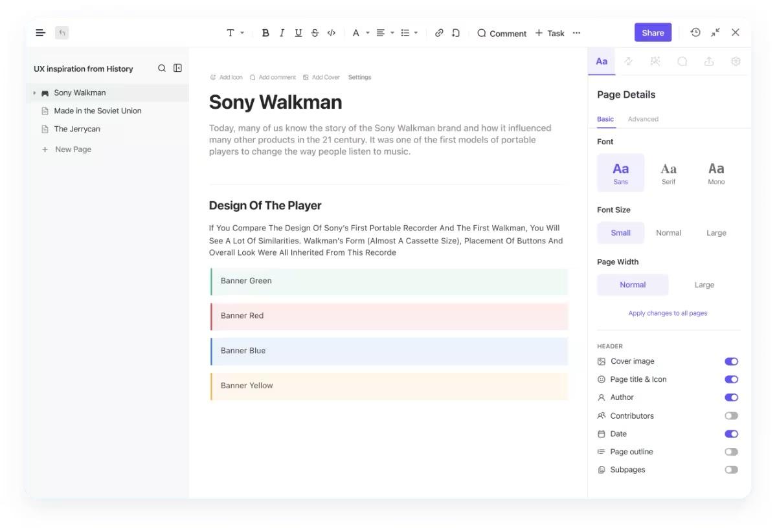This screenshot has width=777, height=532.
Task: Set page width to Normal
Action: tap(633, 285)
